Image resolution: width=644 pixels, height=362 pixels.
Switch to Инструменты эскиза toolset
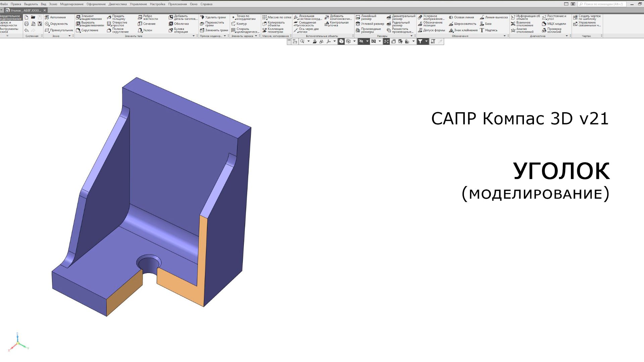[x=9, y=30]
